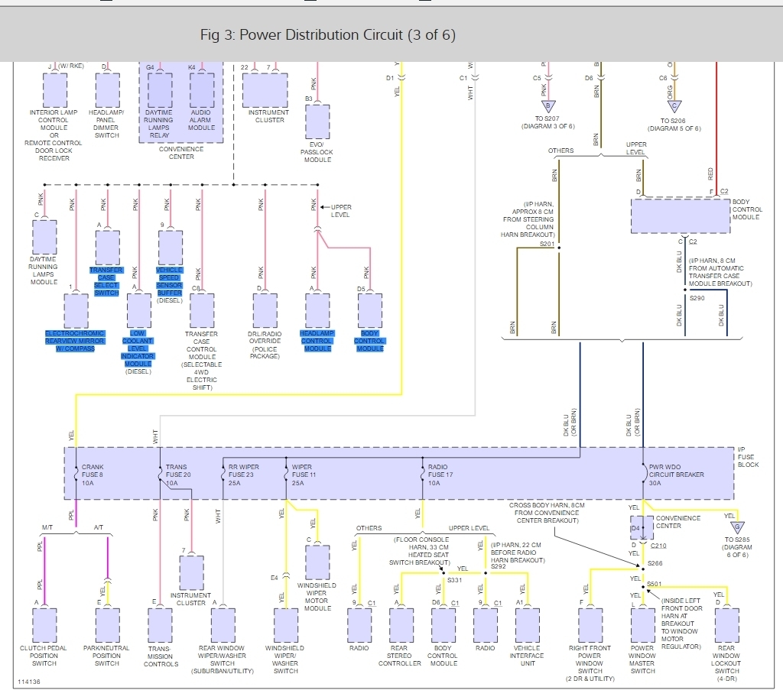The height and width of the screenshot is (700, 783).
Task: Click the triangle C connector symbol to S206
Action: [x=674, y=106]
